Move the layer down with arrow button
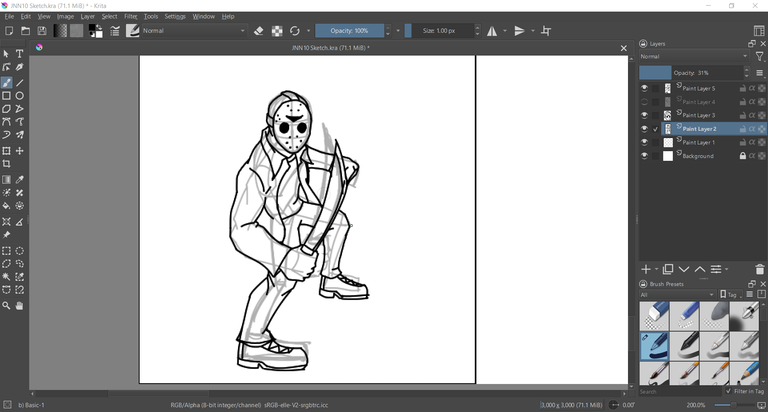 pyautogui.click(x=684, y=269)
